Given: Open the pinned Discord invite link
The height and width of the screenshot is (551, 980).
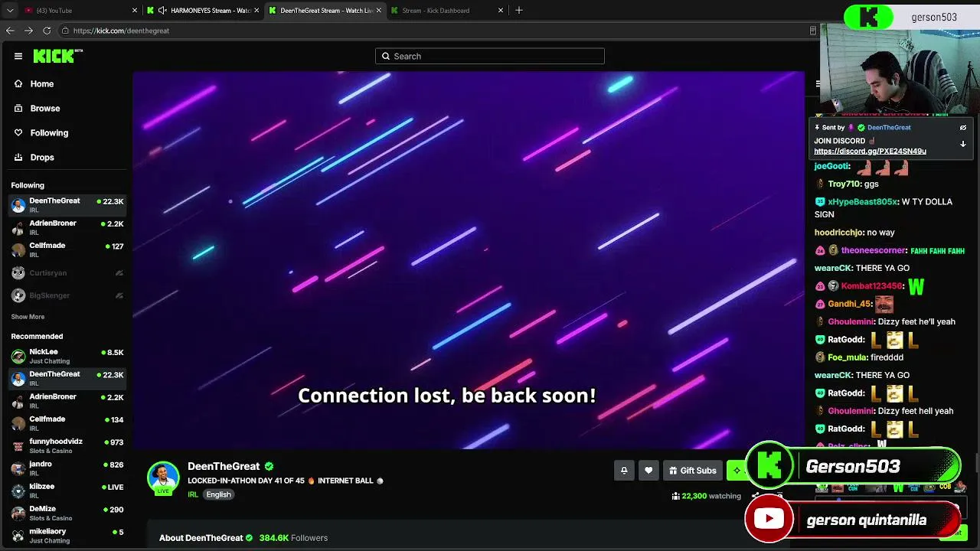Looking at the screenshot, I should [x=870, y=152].
